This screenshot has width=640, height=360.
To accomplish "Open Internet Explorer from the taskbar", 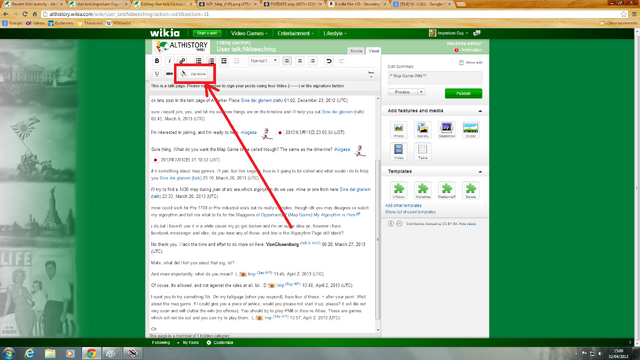I will (29, 353).
